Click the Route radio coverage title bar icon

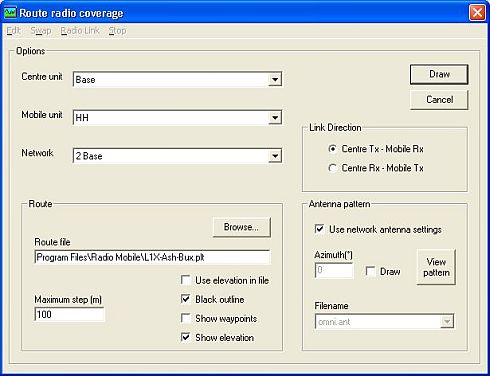10,13
